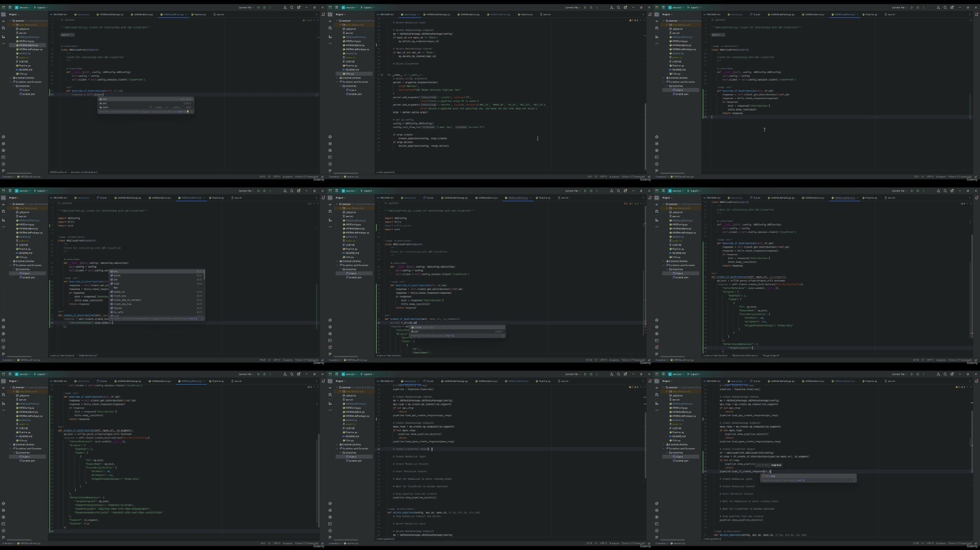The width and height of the screenshot is (980, 550).
Task: Toggle read-only lock icon in center screenshot status bar
Action: [x=649, y=360]
